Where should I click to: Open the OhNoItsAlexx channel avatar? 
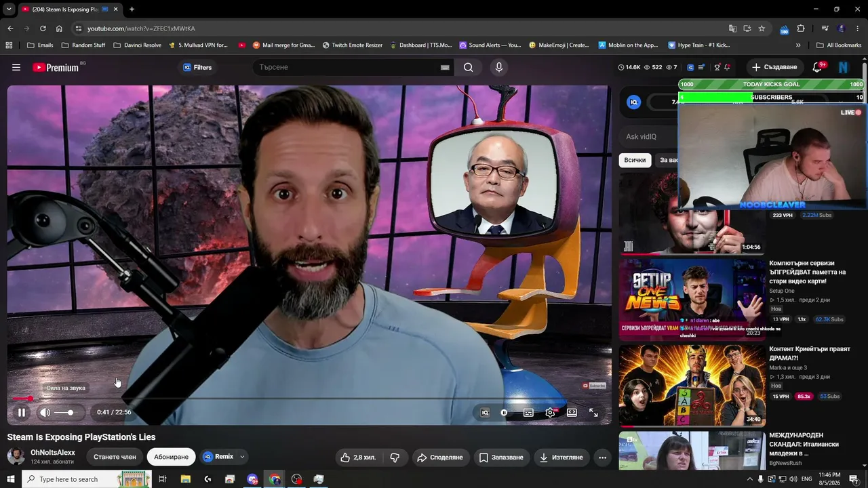click(16, 456)
